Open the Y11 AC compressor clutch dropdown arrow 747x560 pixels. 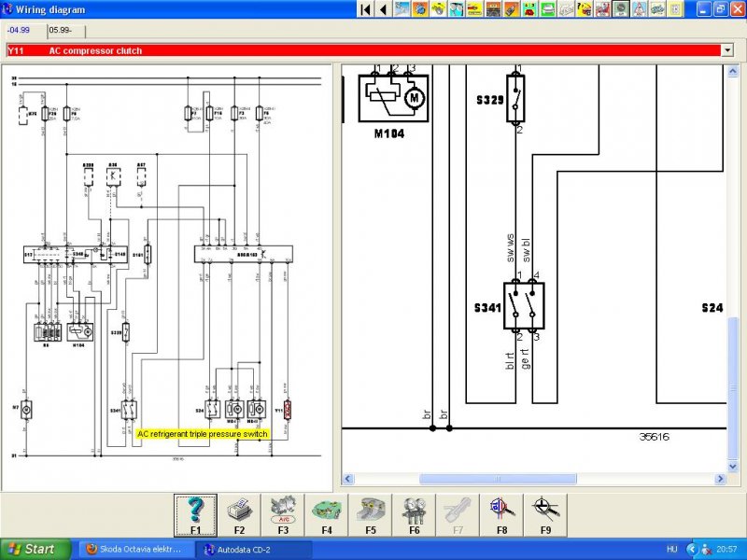tap(727, 50)
